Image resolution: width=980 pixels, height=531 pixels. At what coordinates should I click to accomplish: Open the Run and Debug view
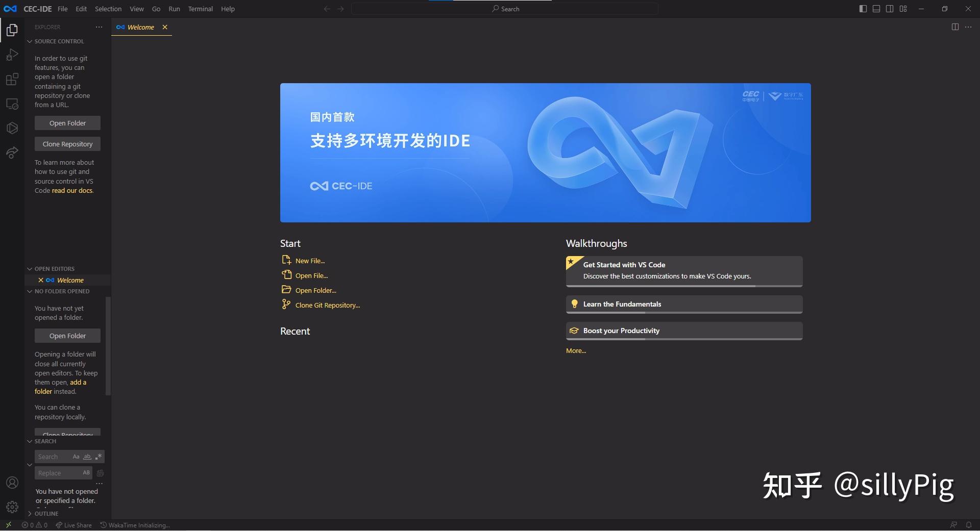(x=12, y=55)
